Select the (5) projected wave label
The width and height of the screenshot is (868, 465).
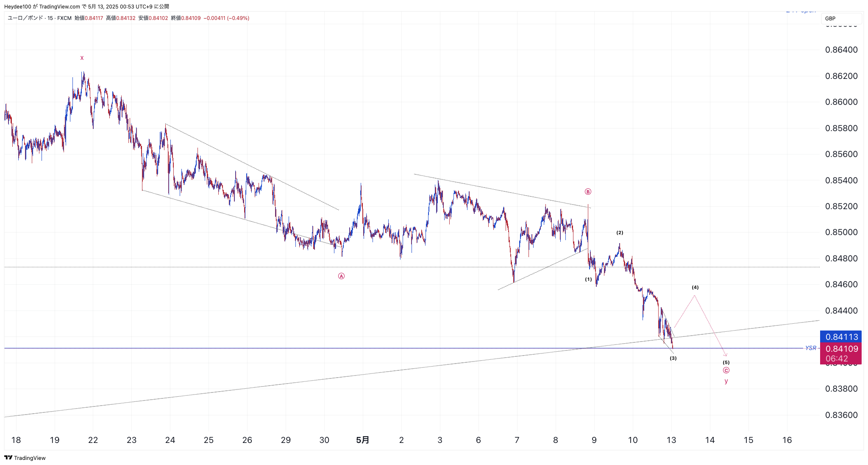726,362
